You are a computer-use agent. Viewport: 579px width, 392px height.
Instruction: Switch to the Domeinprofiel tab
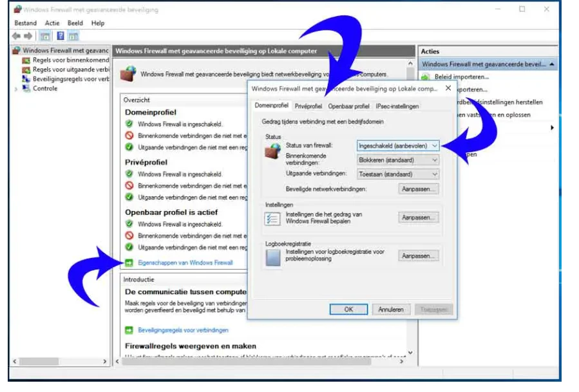pos(271,106)
